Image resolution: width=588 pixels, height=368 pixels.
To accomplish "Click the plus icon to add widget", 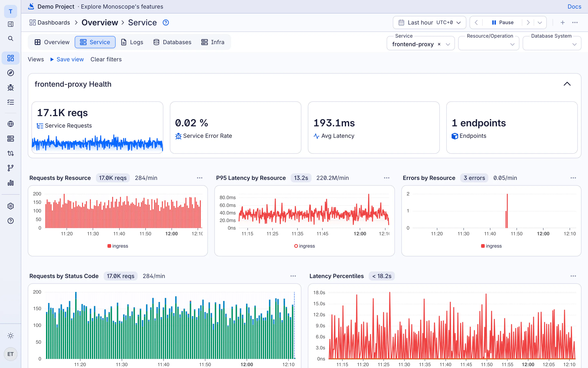I will [x=562, y=22].
